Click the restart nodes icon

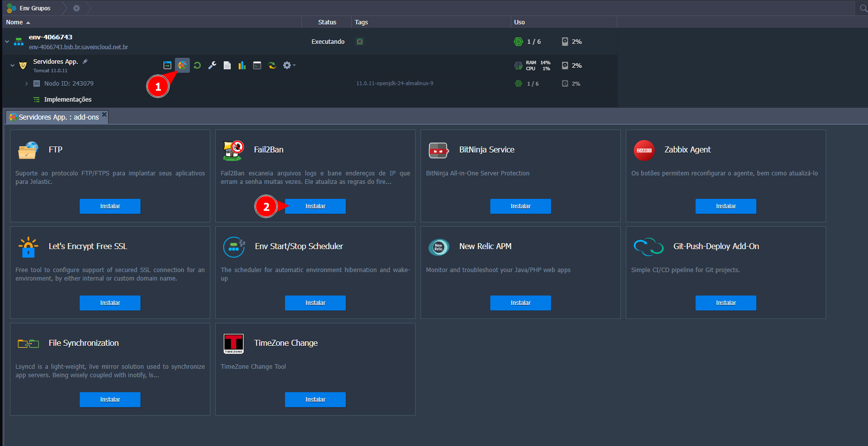pos(197,65)
